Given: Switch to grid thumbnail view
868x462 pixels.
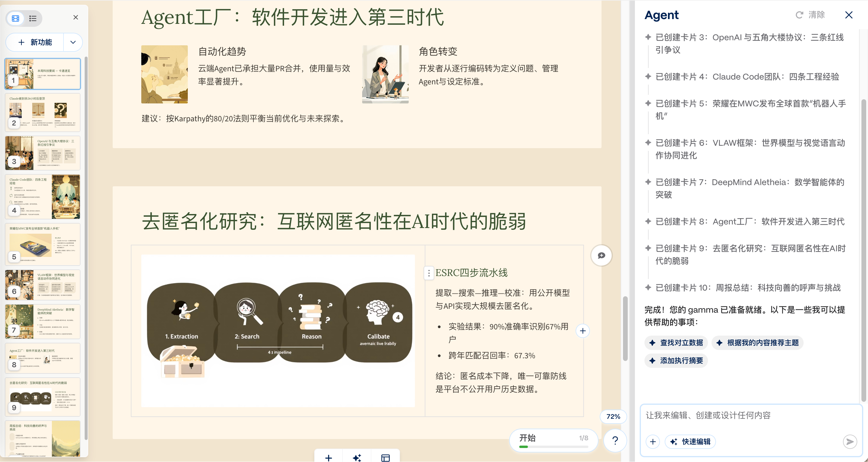Looking at the screenshot, I should (x=15, y=18).
